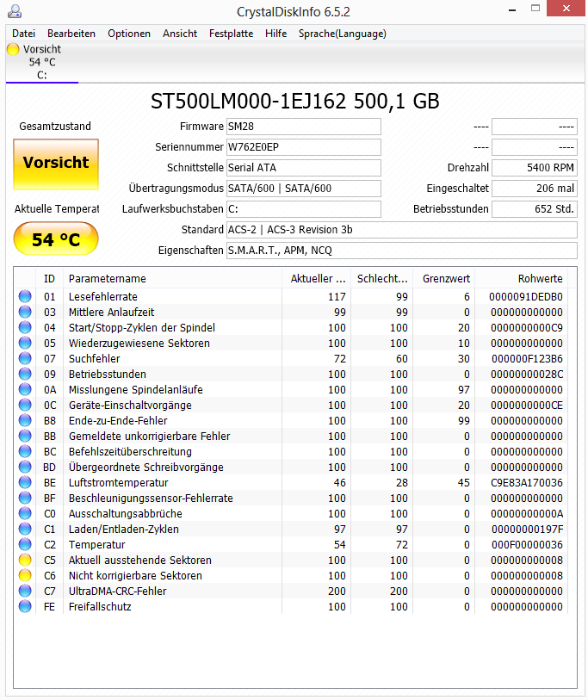Screen dimensions: 588x700
Task: Click status icon for Luftstromtemperatur
Action: (25, 482)
